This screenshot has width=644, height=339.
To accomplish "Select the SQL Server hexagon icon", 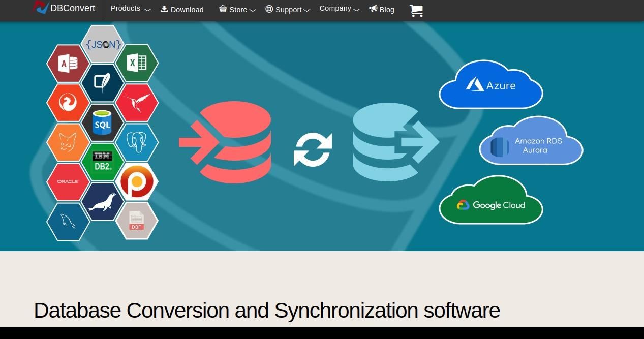I will click(103, 122).
